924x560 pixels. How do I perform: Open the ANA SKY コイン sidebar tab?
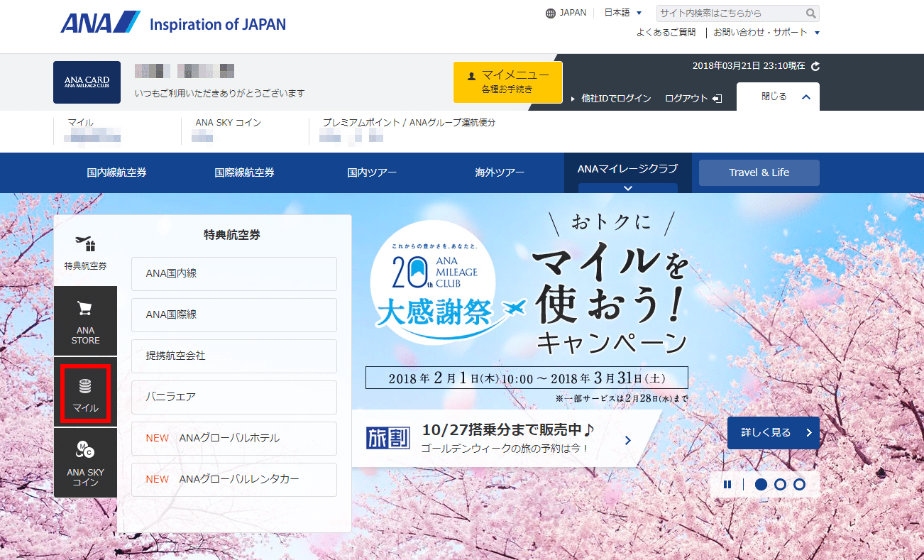[x=85, y=462]
